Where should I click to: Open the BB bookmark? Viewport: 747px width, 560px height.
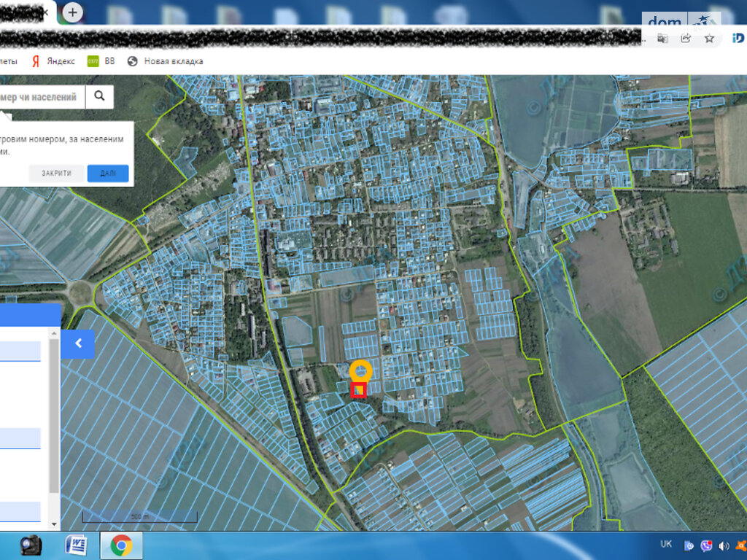pos(101,61)
